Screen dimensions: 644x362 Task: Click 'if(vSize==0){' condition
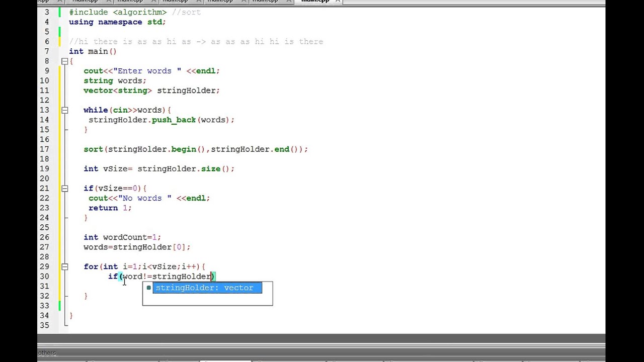coord(115,189)
